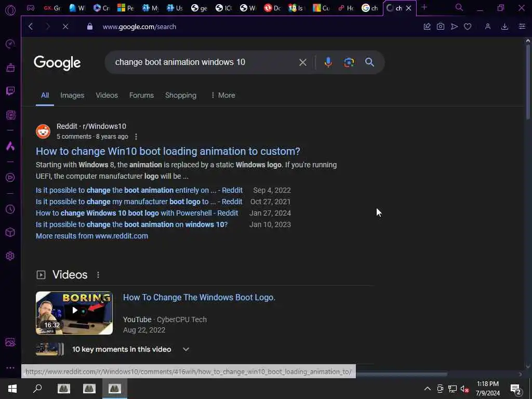Screen dimensions: 532x399
Task: Open options dots for Reddit result
Action: pos(136,137)
